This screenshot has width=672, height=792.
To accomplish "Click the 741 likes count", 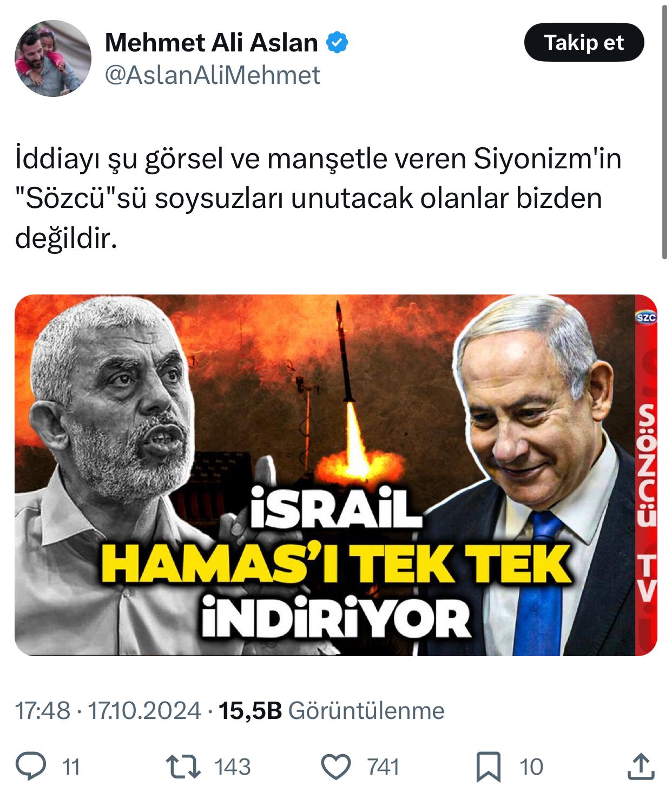I will coord(384,767).
